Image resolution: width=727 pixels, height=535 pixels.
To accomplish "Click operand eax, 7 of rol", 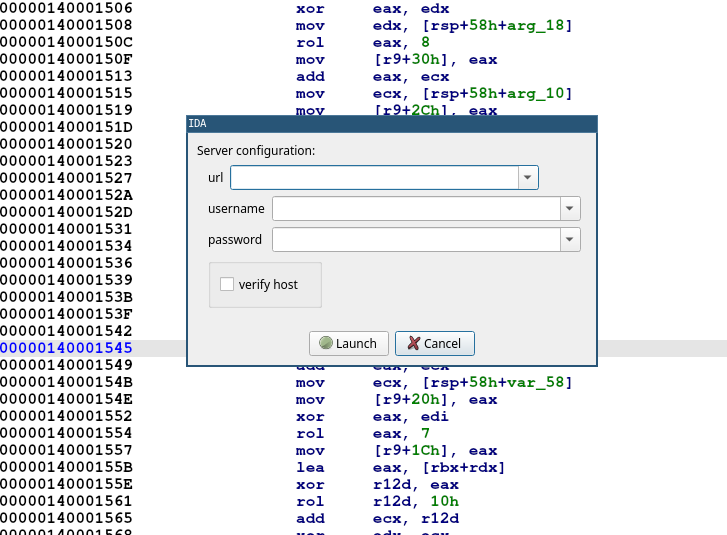I will [x=402, y=433].
